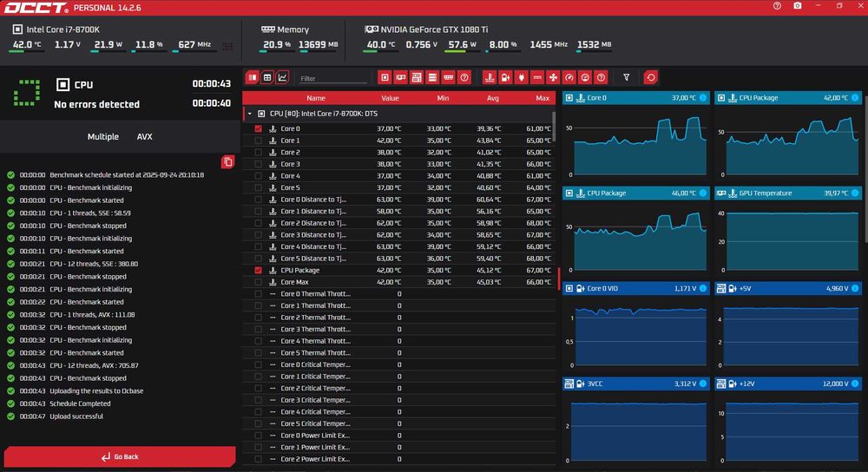Open the dotted grid menu beside CPU stats

(227, 47)
